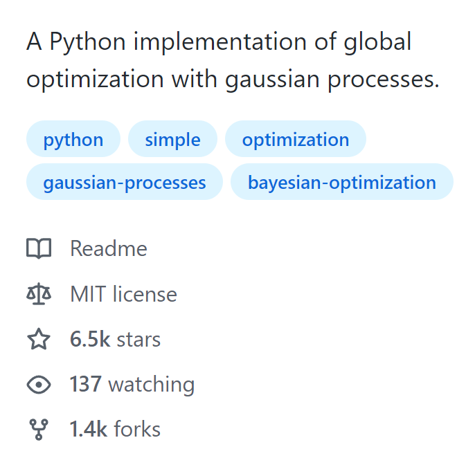The width and height of the screenshot is (457, 476).
Task: Click the fork icon beside 1.4k
Action: (39, 430)
